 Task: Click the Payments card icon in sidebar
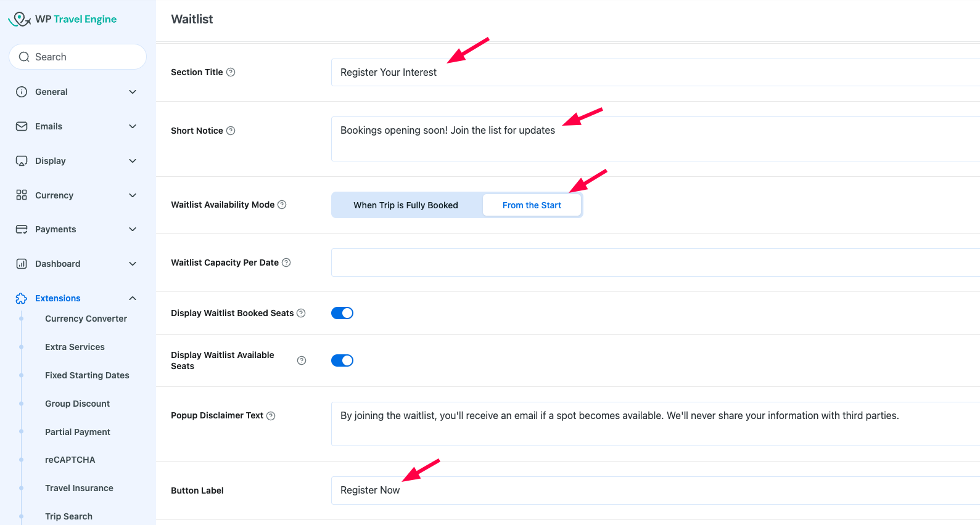pos(22,229)
